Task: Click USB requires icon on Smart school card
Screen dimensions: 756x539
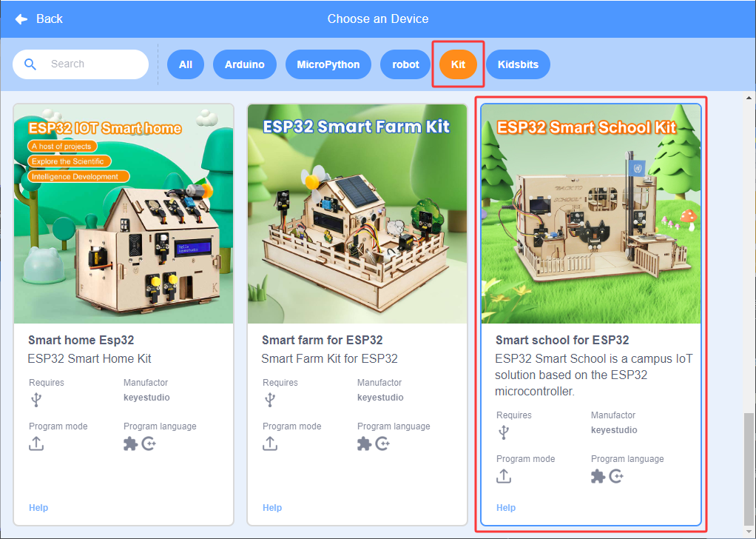Action: pos(504,432)
